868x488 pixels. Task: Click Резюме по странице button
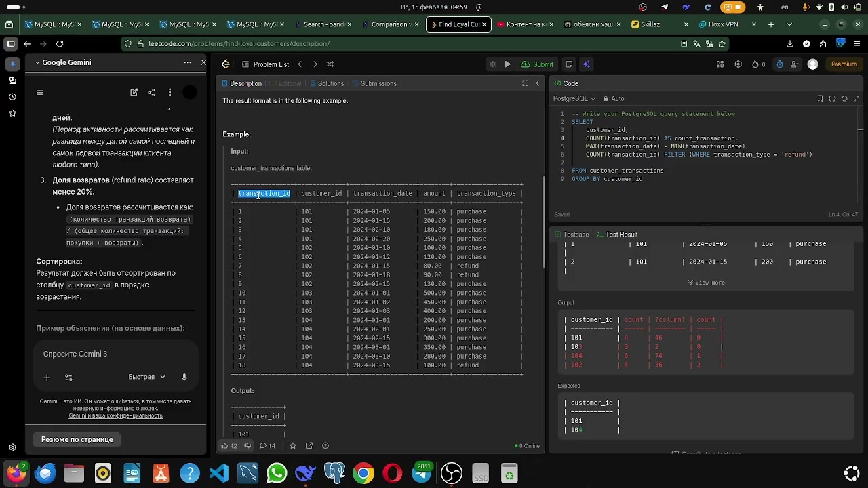(77, 439)
